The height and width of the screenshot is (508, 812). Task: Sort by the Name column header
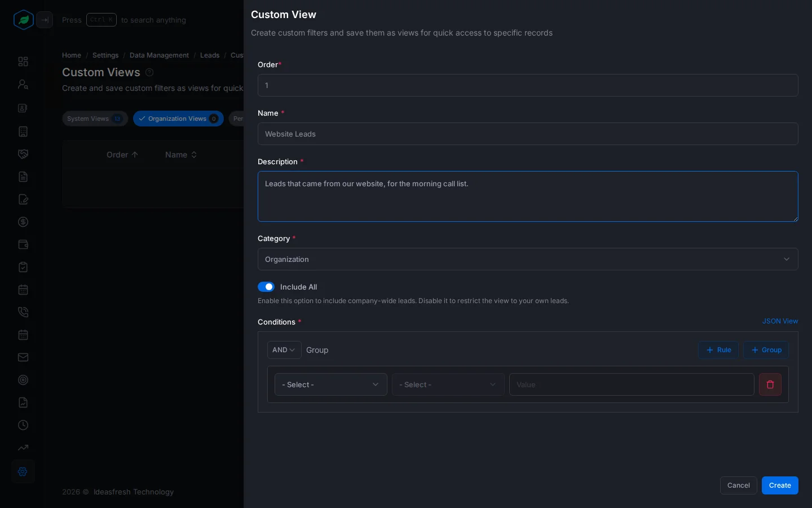(x=181, y=155)
